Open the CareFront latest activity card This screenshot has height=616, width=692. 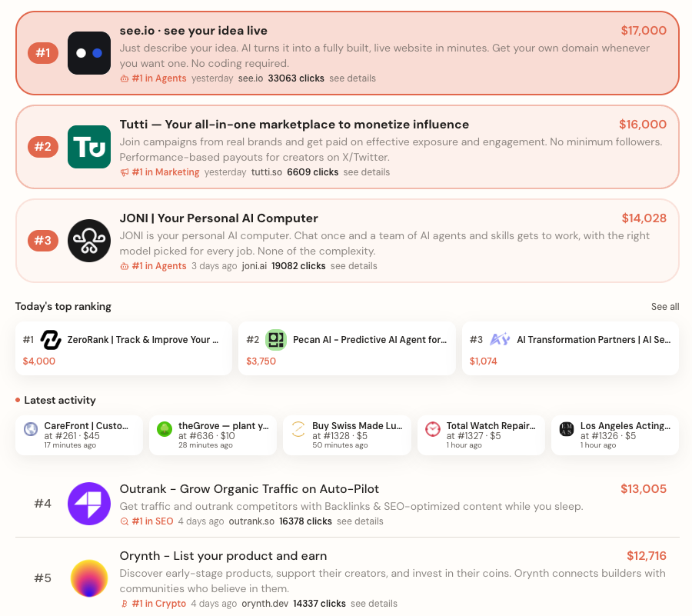[x=79, y=435]
